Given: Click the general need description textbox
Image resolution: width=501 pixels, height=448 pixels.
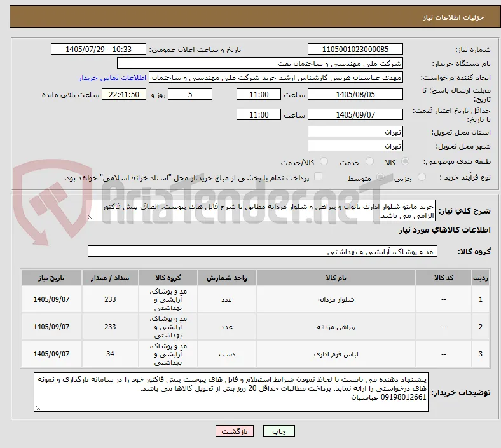Looking at the screenshot, I should (261, 211).
